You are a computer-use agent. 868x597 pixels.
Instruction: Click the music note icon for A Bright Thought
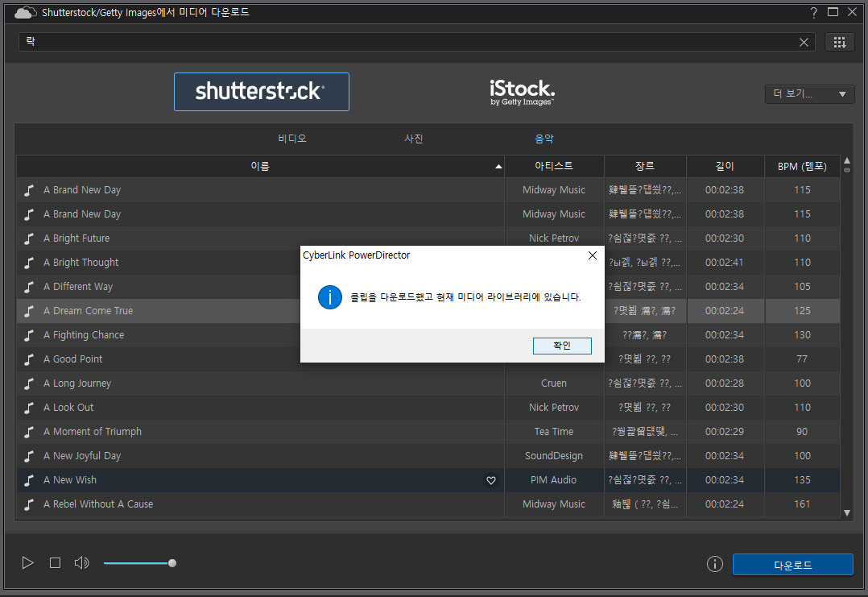click(29, 263)
